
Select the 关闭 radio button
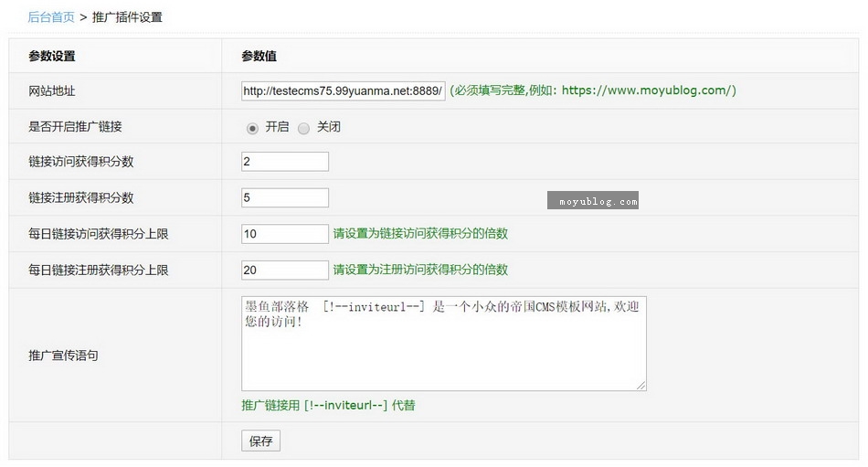click(303, 128)
